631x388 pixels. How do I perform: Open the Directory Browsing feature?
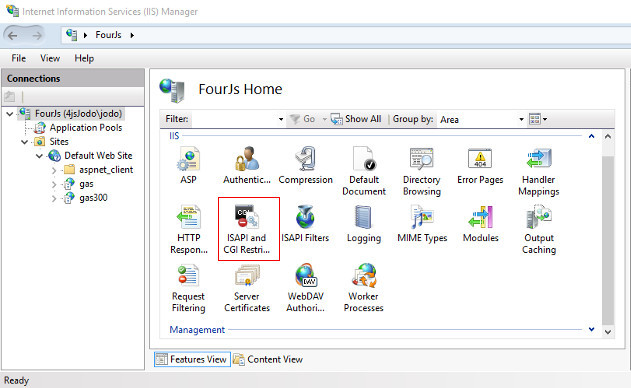pyautogui.click(x=422, y=171)
